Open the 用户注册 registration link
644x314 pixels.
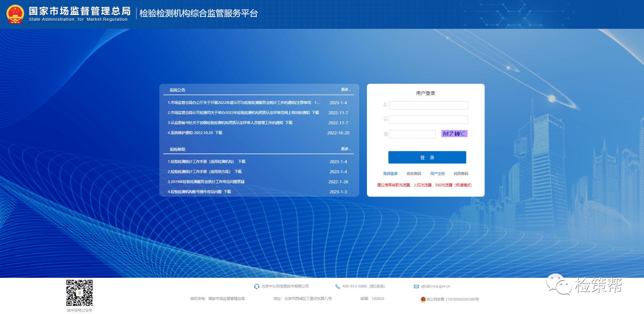pyautogui.click(x=438, y=174)
